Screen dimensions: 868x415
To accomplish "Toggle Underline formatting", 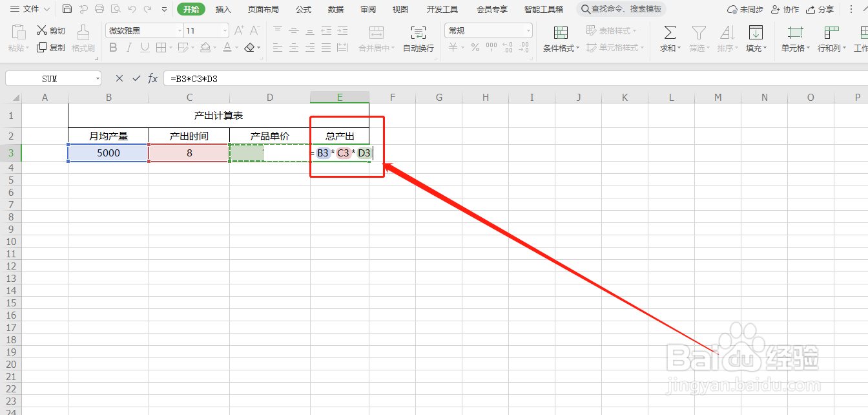I will (145, 47).
